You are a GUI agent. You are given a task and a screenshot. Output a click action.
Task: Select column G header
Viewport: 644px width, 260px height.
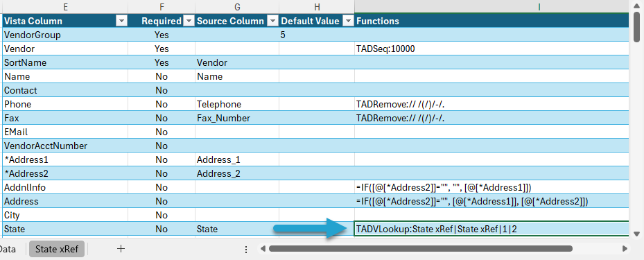[237, 6]
